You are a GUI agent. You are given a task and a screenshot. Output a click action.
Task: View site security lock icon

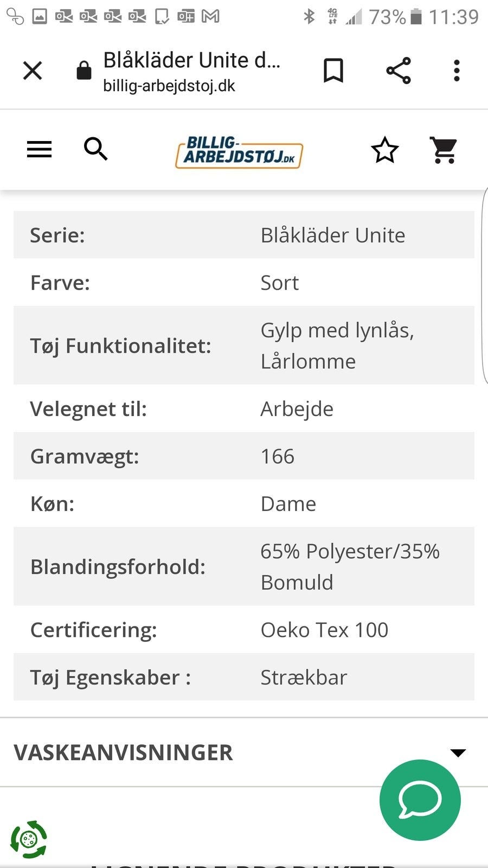coord(84,71)
